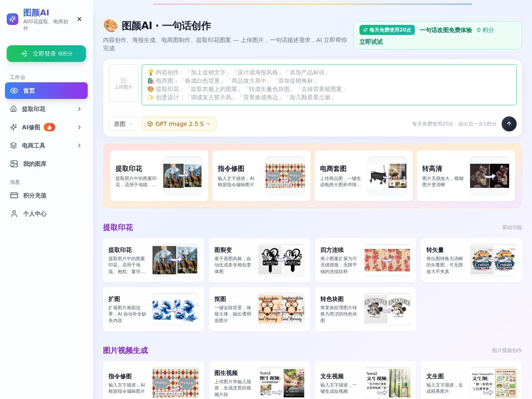532x399 pixels.
Task: Open the 四方连续 tool card
Action: [x=365, y=260]
